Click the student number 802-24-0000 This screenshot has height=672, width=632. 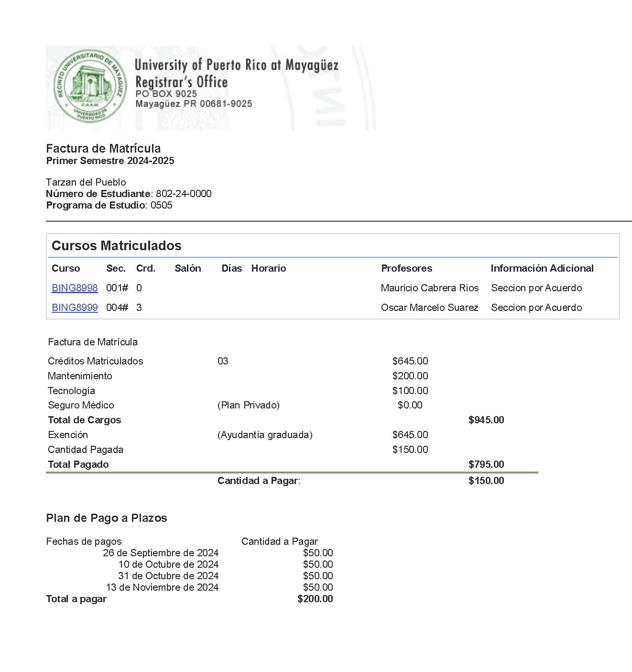(x=184, y=194)
